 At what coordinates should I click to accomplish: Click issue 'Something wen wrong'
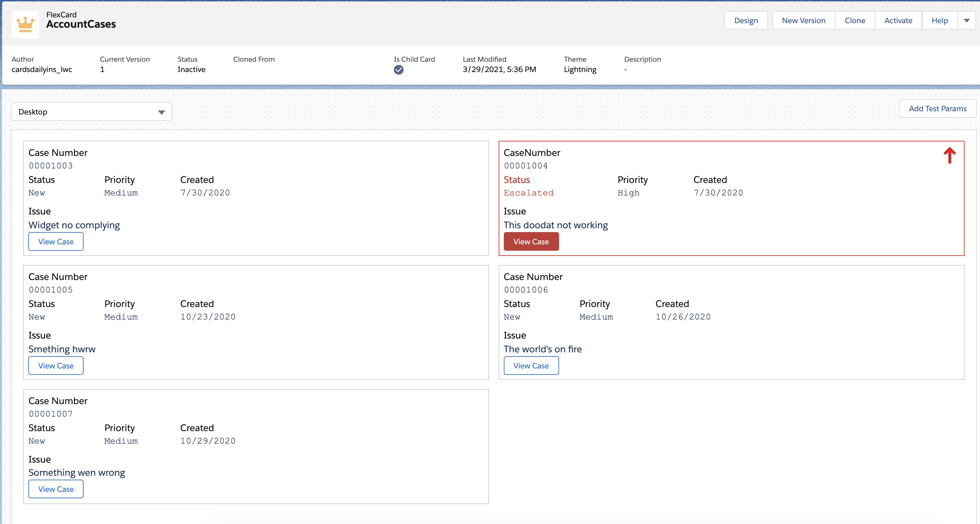[76, 473]
